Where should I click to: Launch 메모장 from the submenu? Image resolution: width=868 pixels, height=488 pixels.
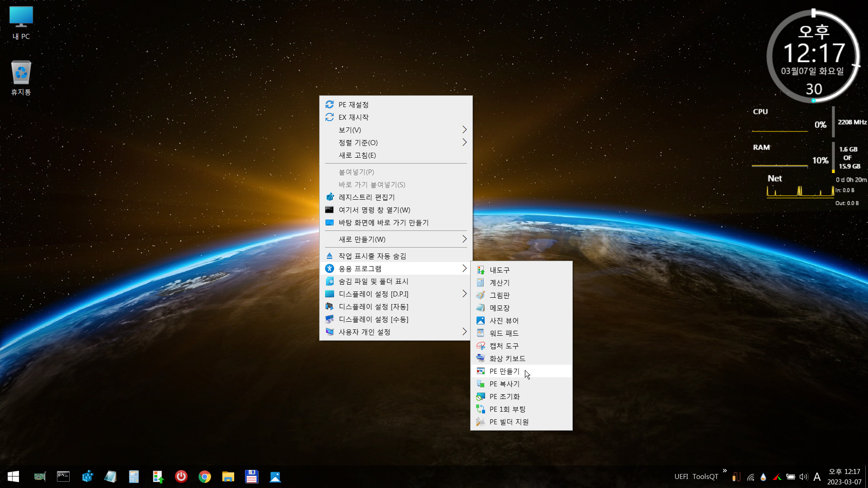pos(521,308)
